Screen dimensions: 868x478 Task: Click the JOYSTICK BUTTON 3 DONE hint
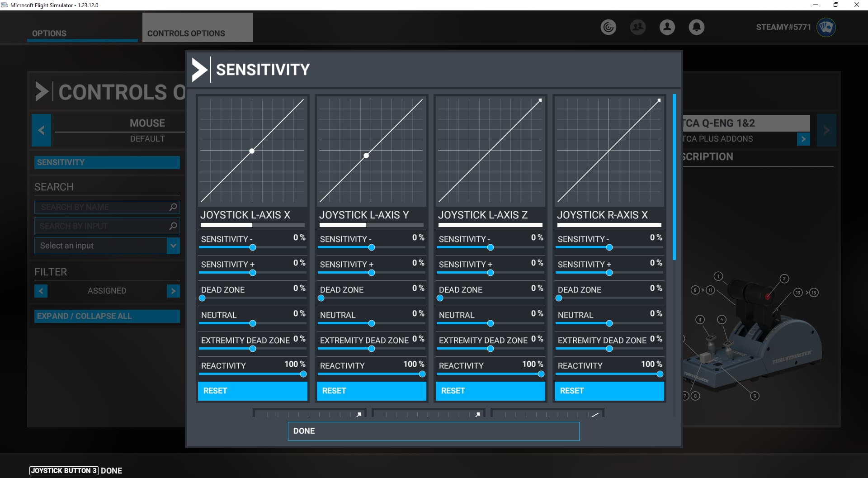pyautogui.click(x=76, y=471)
